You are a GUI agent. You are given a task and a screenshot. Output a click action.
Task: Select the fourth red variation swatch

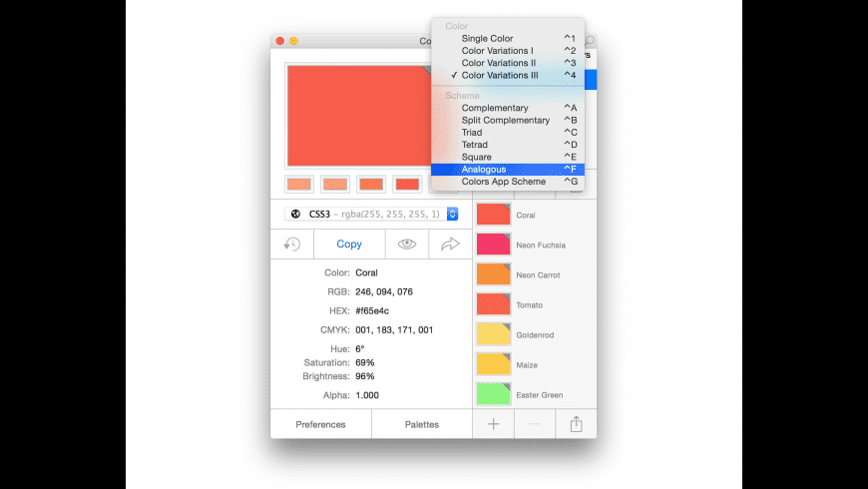407,184
